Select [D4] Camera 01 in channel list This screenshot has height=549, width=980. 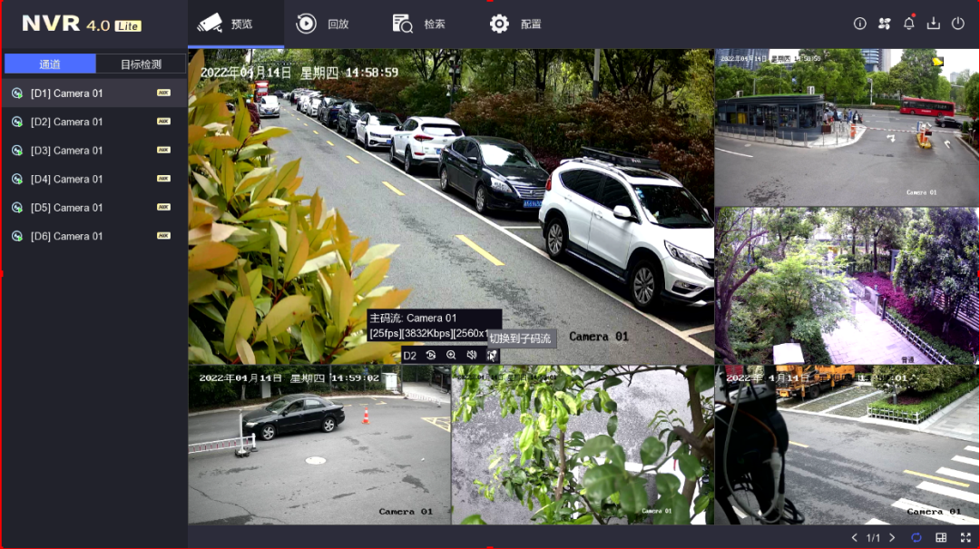[x=66, y=179]
